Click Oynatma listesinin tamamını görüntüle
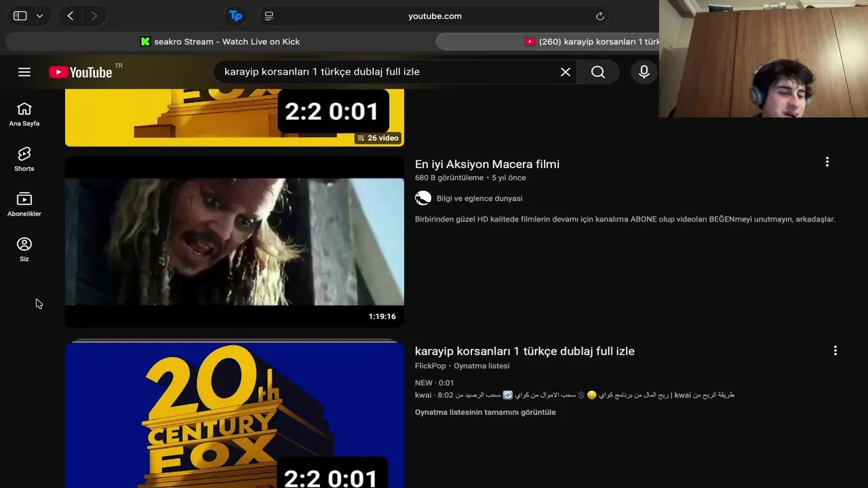The width and height of the screenshot is (868, 488). [486, 412]
